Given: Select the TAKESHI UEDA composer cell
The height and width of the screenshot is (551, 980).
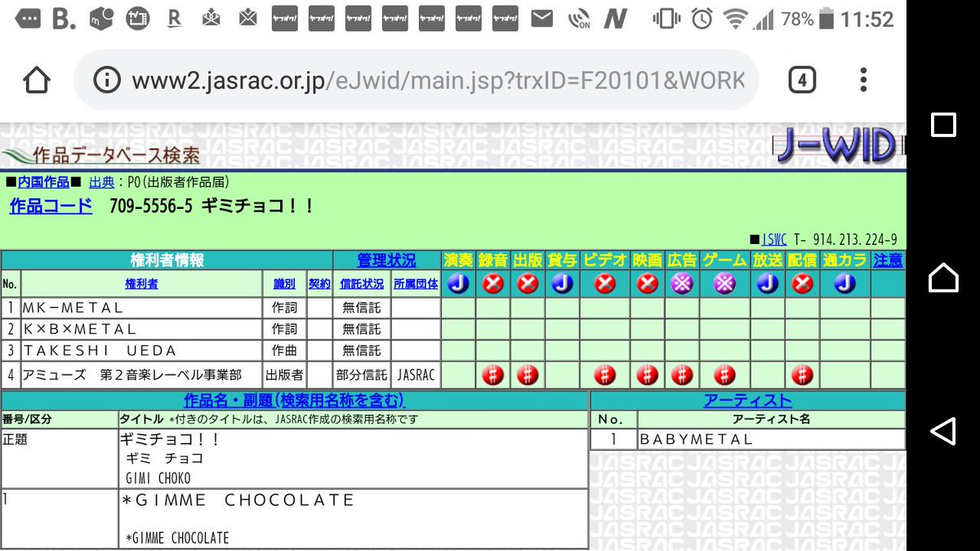Looking at the screenshot, I should [x=142, y=350].
